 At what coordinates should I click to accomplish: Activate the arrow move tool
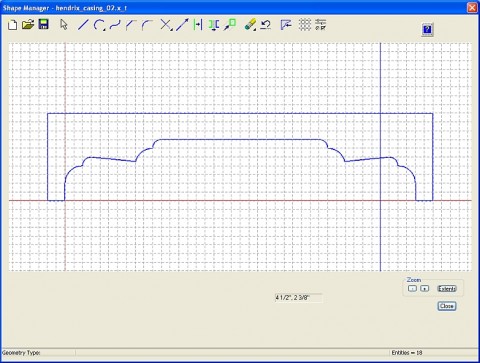(182, 25)
